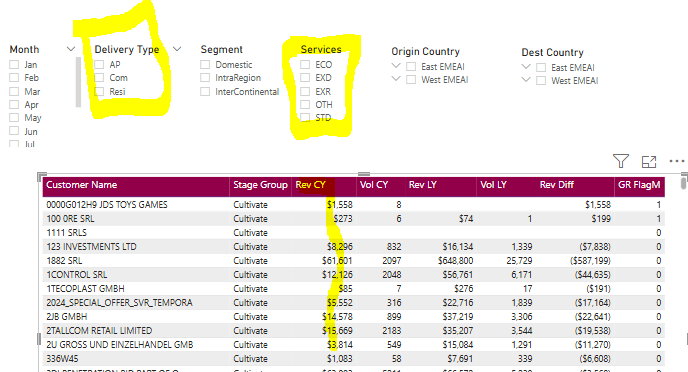Tick the Jan month checkbox

[x=14, y=64]
